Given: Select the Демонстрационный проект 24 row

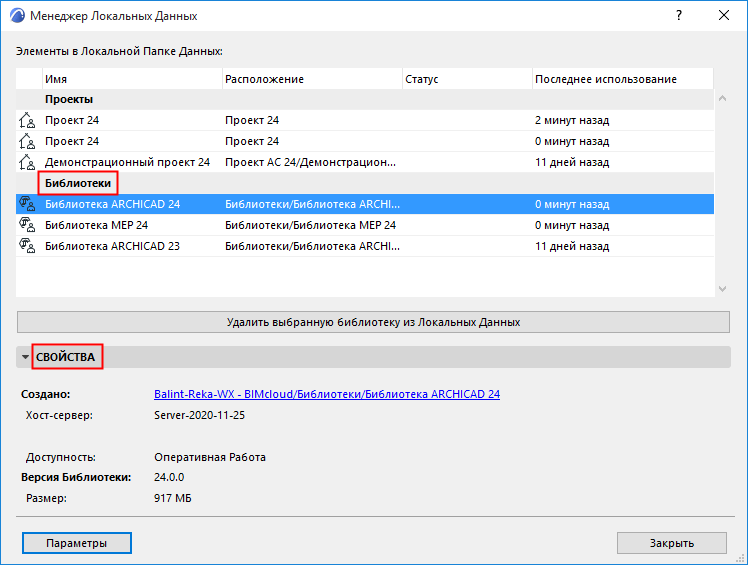Looking at the screenshot, I should pyautogui.click(x=365, y=162).
